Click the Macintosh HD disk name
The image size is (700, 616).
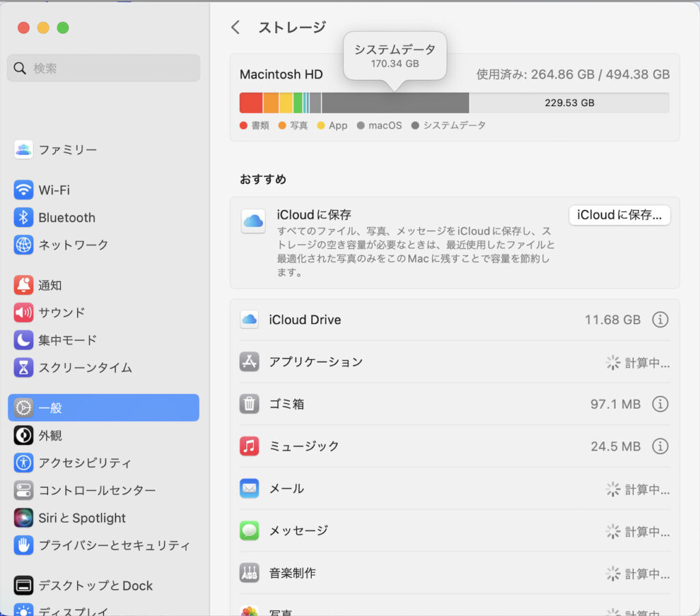tap(281, 74)
